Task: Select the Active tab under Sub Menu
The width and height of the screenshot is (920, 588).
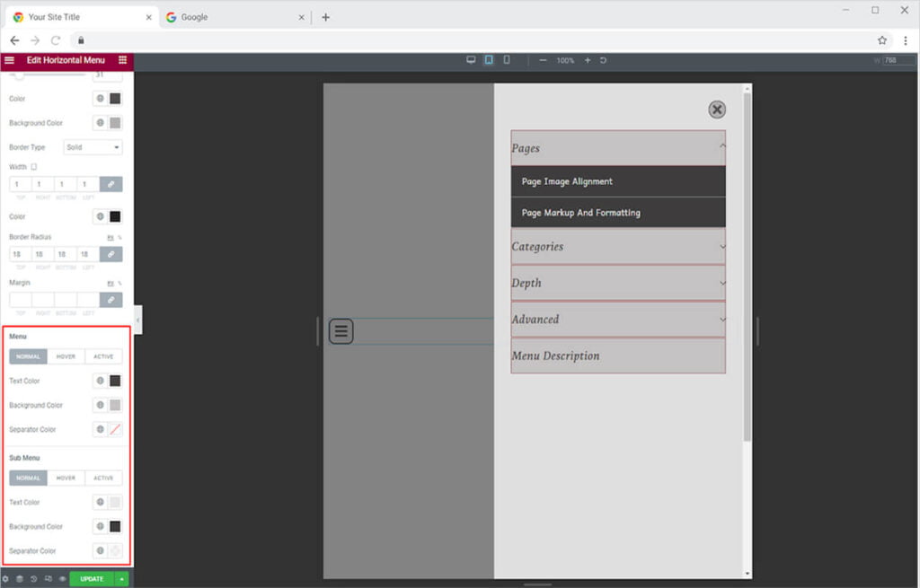Action: [103, 478]
